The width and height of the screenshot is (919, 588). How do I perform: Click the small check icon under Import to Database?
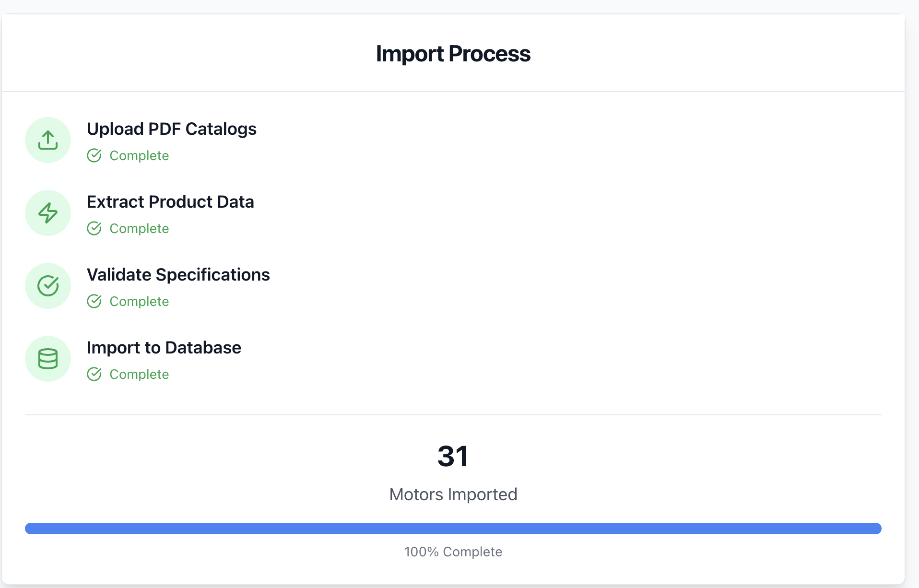94,374
